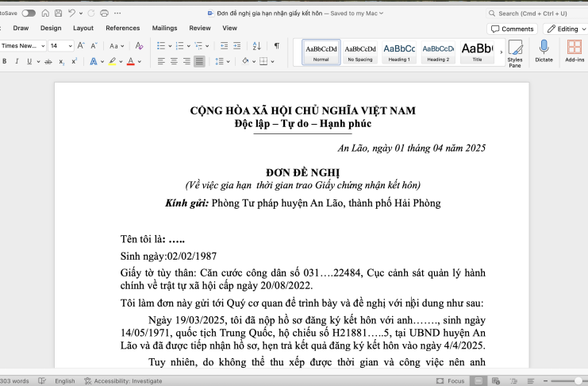Toggle Underline formatting
The image size is (588, 386).
coord(29,61)
